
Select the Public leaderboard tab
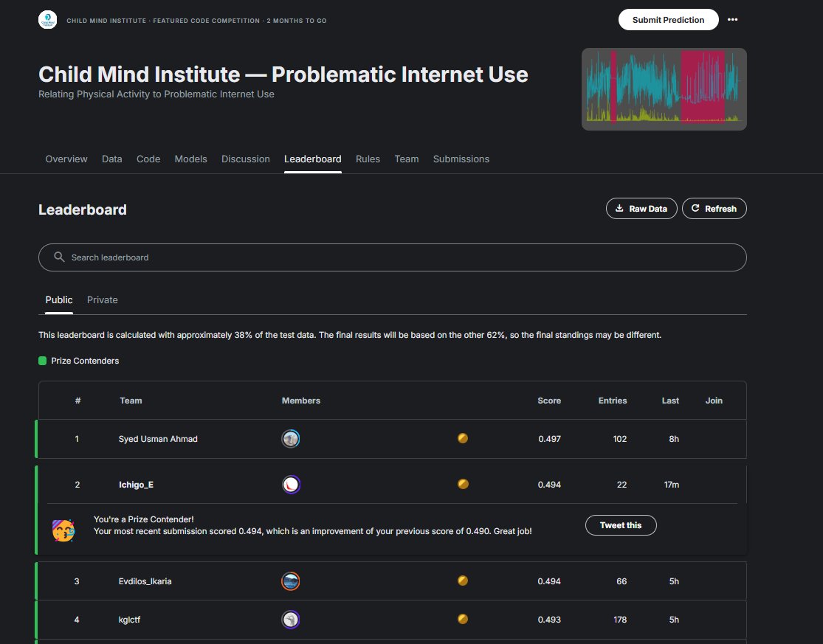(59, 300)
